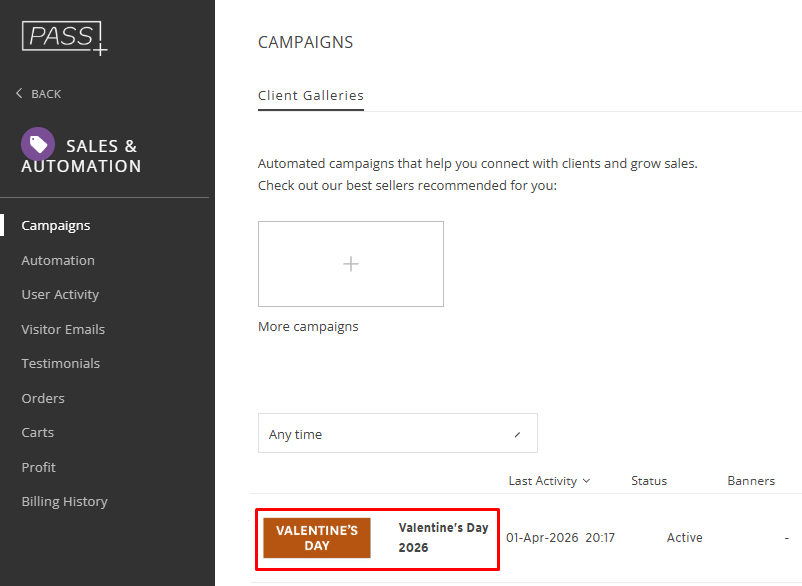
Task: Click the purple Sales & Automation tag icon
Action: tap(38, 145)
